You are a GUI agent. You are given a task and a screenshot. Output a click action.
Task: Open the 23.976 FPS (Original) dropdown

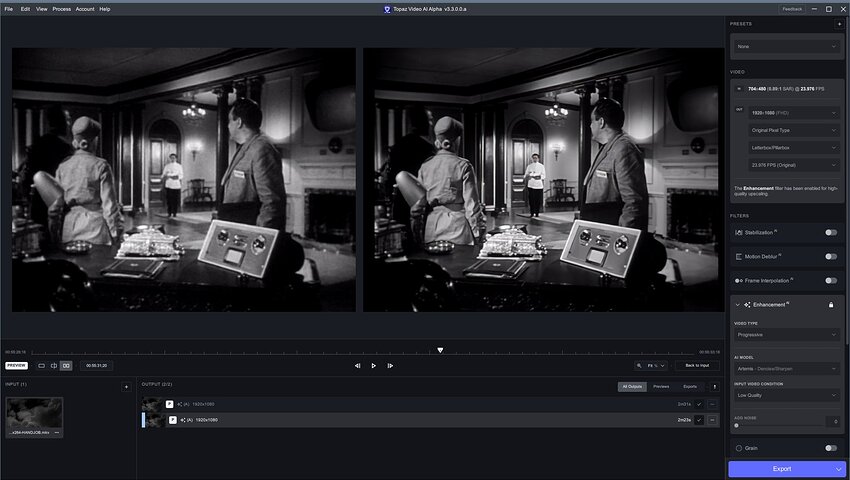pos(794,165)
